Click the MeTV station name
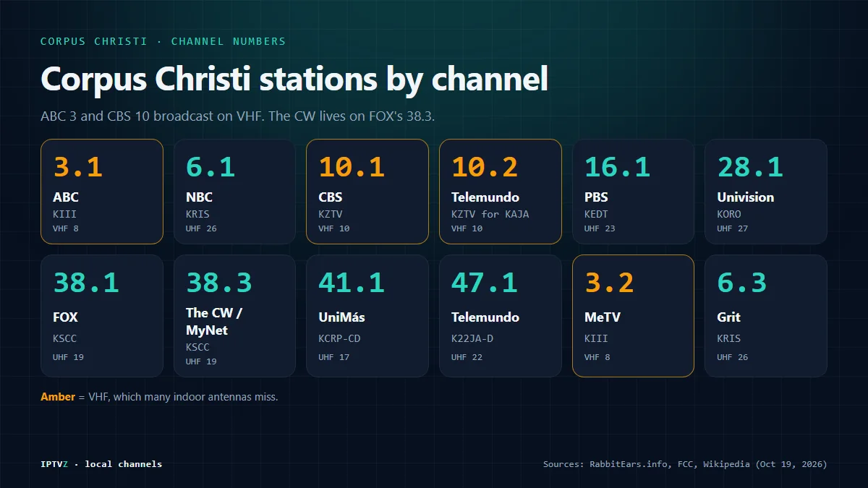The image size is (868, 488). [603, 317]
